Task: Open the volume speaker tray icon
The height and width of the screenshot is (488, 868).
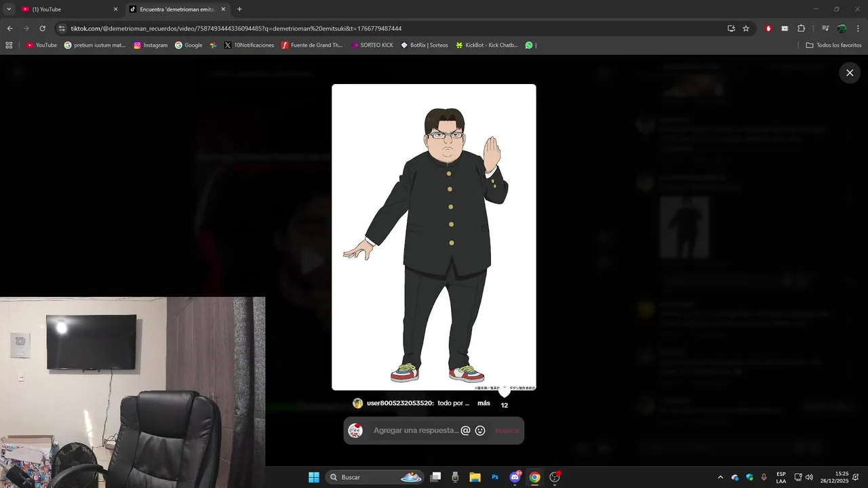Action: point(809,477)
